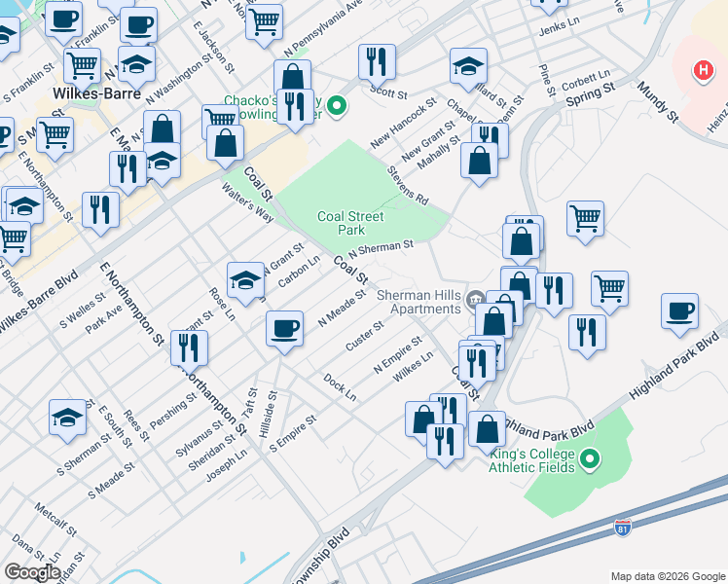Image resolution: width=728 pixels, height=584 pixels.
Task: Select the Mundy St street label
Action: (658, 102)
